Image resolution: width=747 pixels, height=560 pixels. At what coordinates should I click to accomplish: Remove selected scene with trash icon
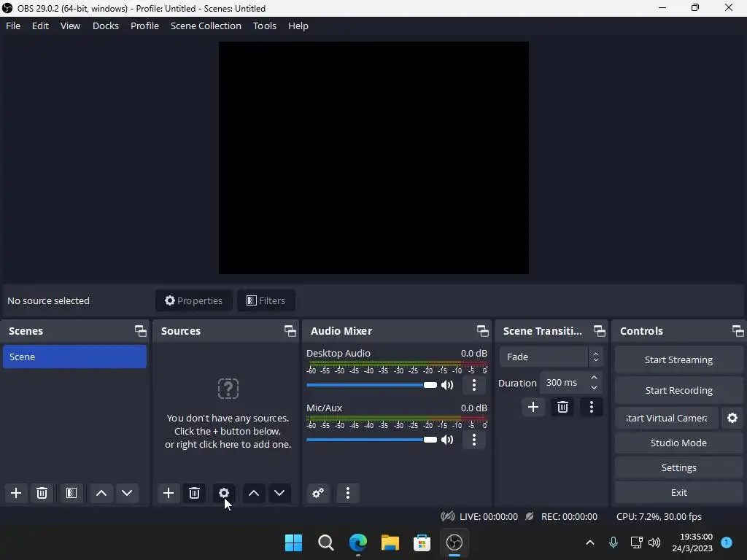42,493
